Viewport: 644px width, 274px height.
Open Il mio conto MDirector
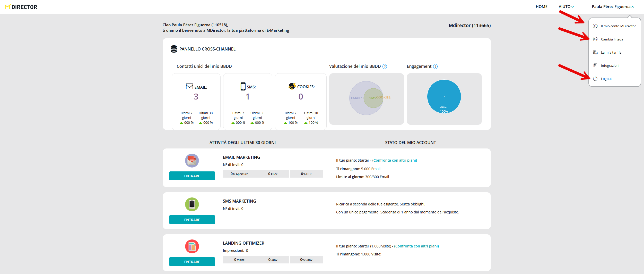(x=618, y=26)
